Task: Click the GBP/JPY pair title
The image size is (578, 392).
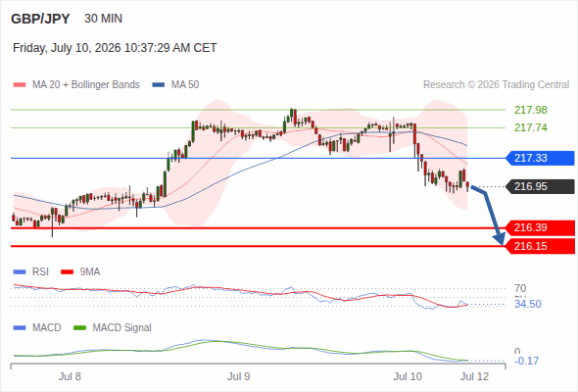Action: click(x=40, y=19)
